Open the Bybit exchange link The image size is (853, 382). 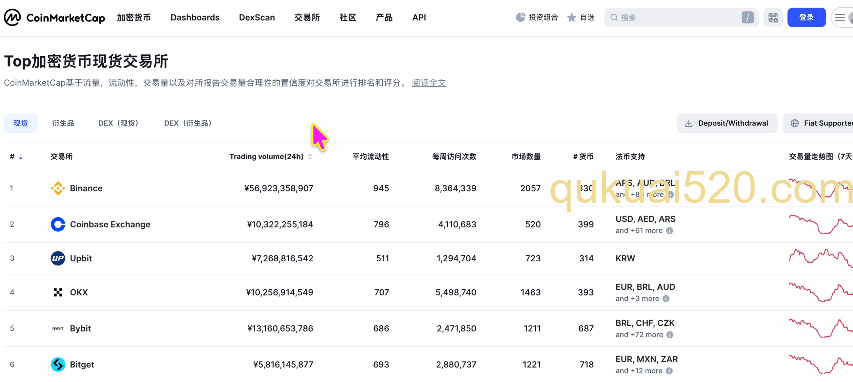coord(81,329)
